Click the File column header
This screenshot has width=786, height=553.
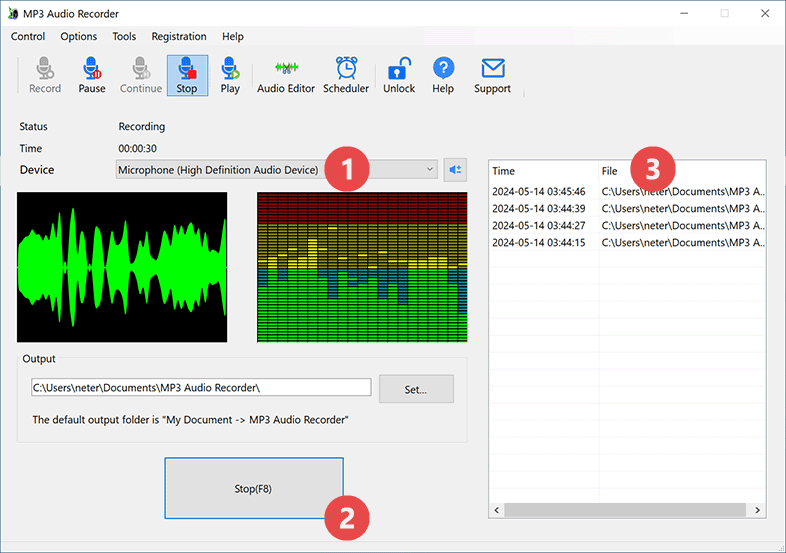click(x=682, y=171)
